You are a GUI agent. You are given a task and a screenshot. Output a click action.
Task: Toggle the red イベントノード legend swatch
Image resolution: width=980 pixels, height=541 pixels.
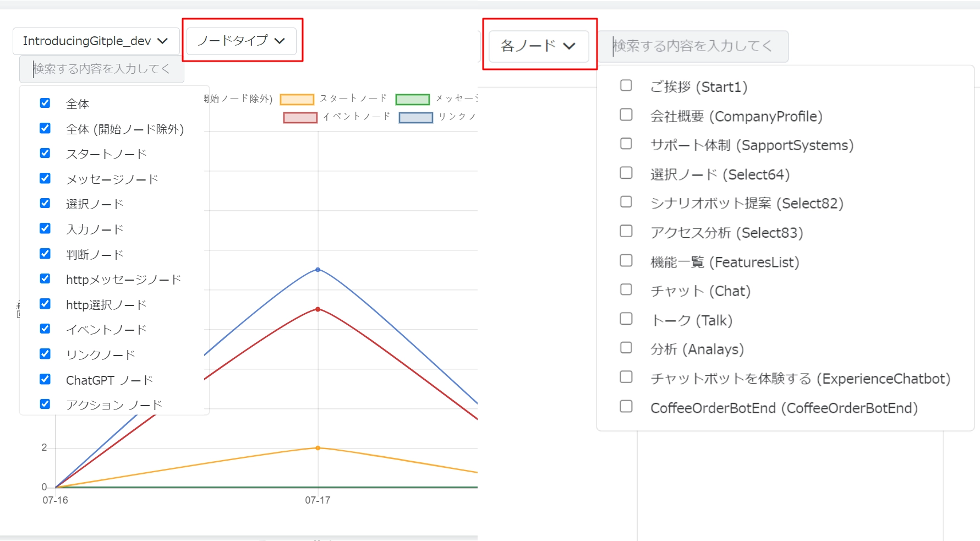(x=300, y=117)
